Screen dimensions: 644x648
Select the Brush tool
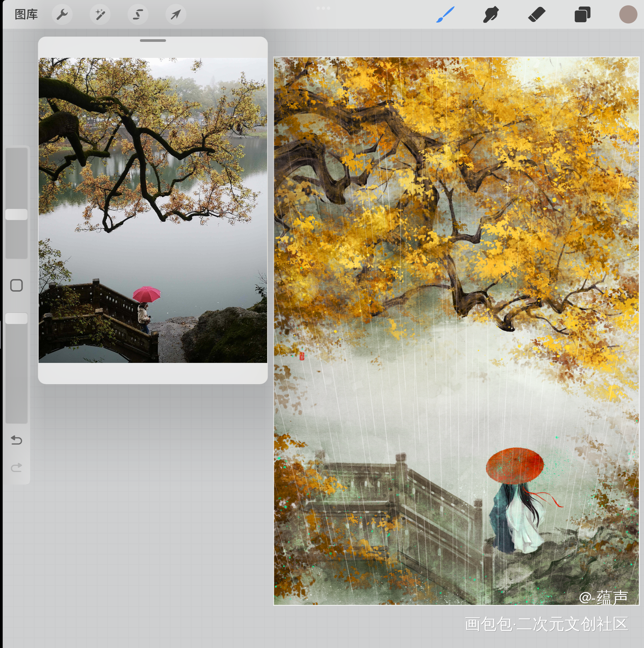tap(446, 15)
